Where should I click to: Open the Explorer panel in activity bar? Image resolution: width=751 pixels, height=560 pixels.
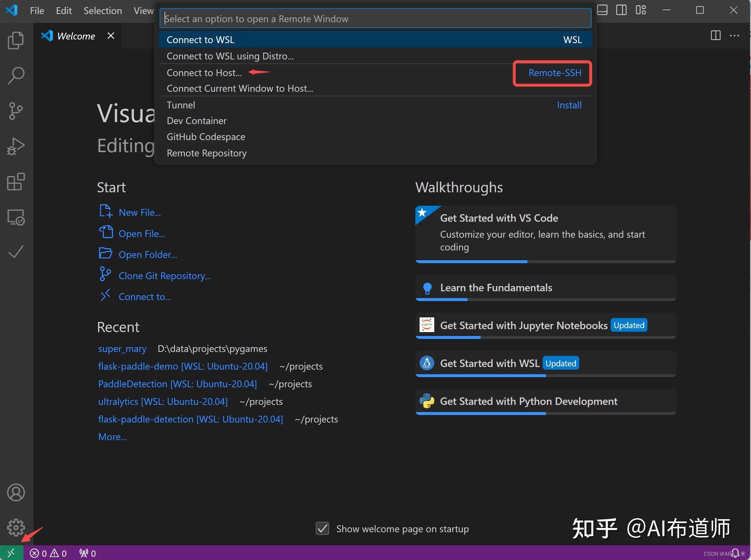click(x=16, y=40)
